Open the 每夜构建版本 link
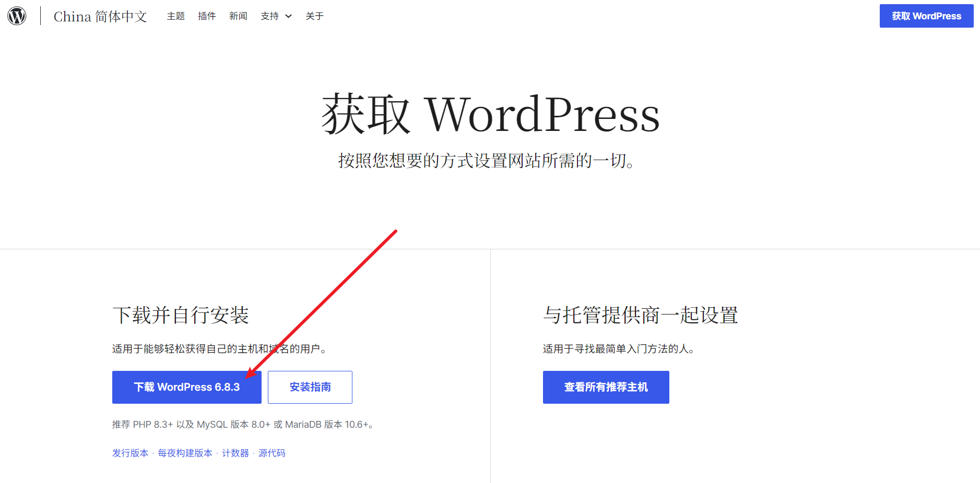Image resolution: width=980 pixels, height=483 pixels. [185, 453]
